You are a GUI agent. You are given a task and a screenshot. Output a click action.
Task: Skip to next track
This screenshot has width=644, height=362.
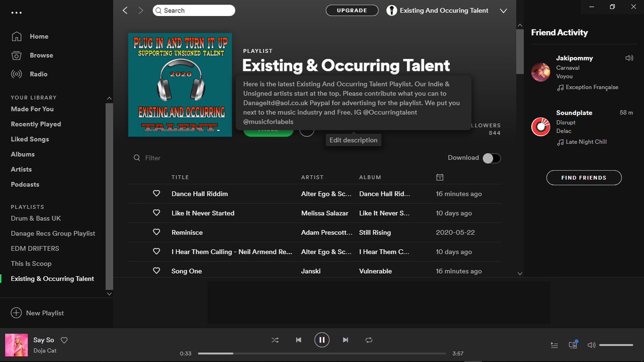346,340
